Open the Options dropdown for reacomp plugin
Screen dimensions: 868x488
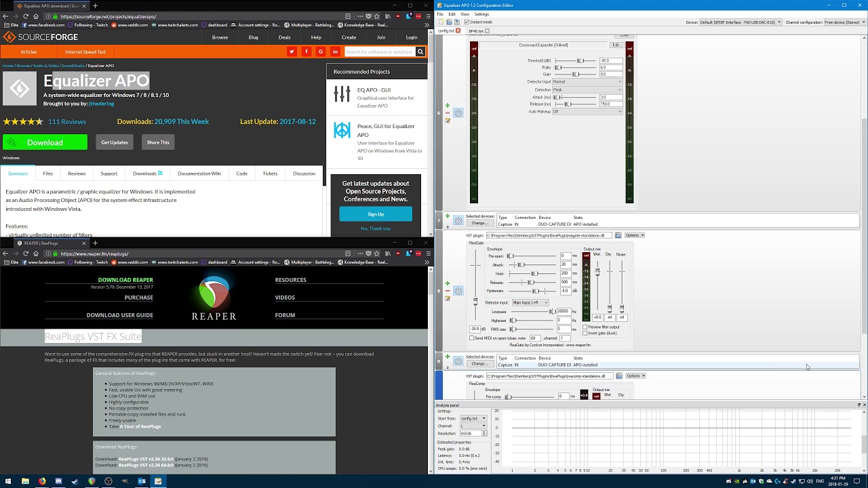635,375
